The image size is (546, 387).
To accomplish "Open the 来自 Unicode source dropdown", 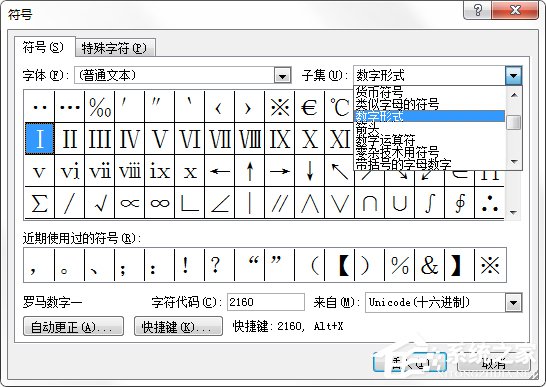I will (514, 302).
